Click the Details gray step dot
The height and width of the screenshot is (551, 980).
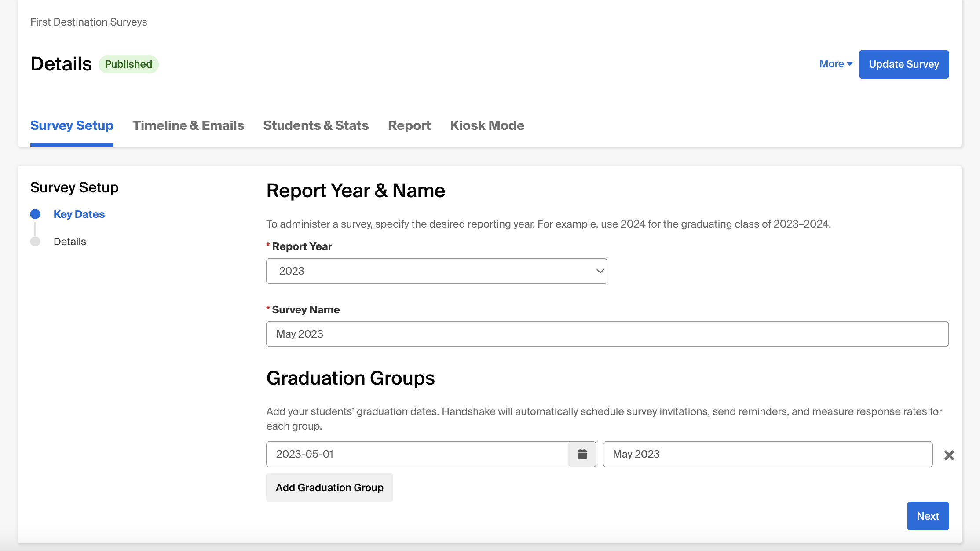click(35, 242)
